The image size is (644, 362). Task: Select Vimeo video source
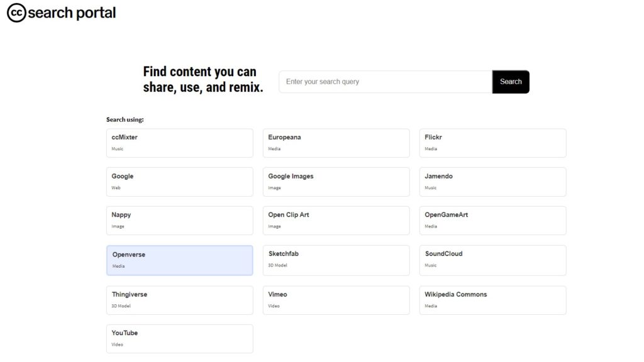(336, 300)
